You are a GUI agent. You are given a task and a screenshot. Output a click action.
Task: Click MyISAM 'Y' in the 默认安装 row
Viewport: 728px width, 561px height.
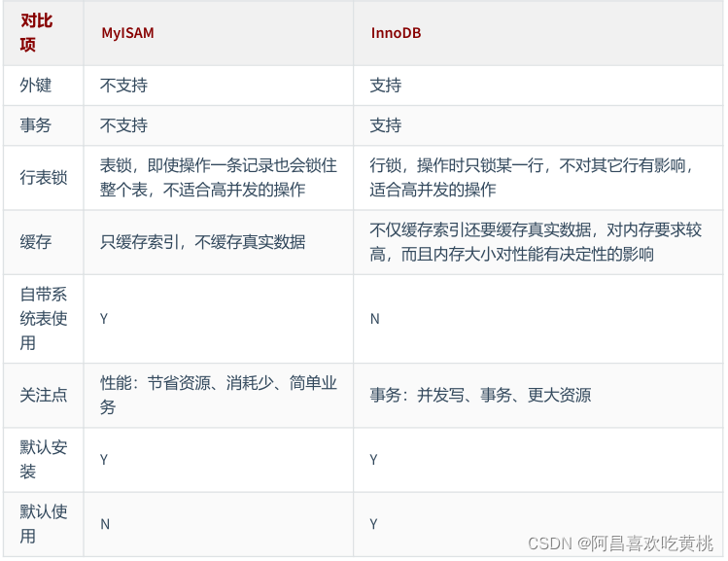(x=104, y=460)
